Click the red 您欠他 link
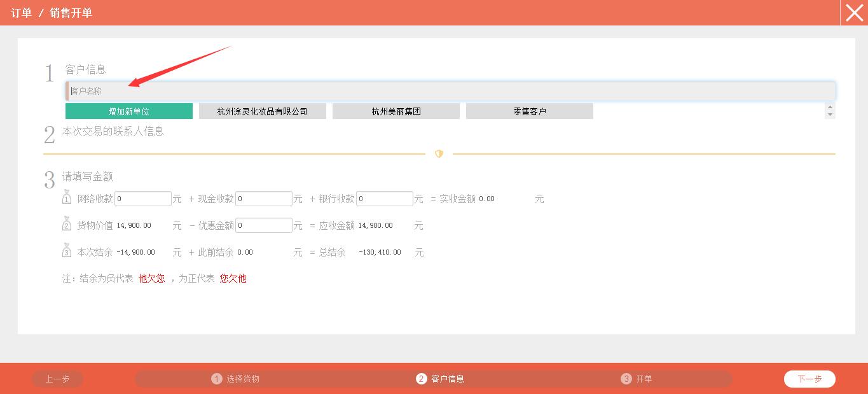The height and width of the screenshot is (394, 868). click(x=233, y=278)
